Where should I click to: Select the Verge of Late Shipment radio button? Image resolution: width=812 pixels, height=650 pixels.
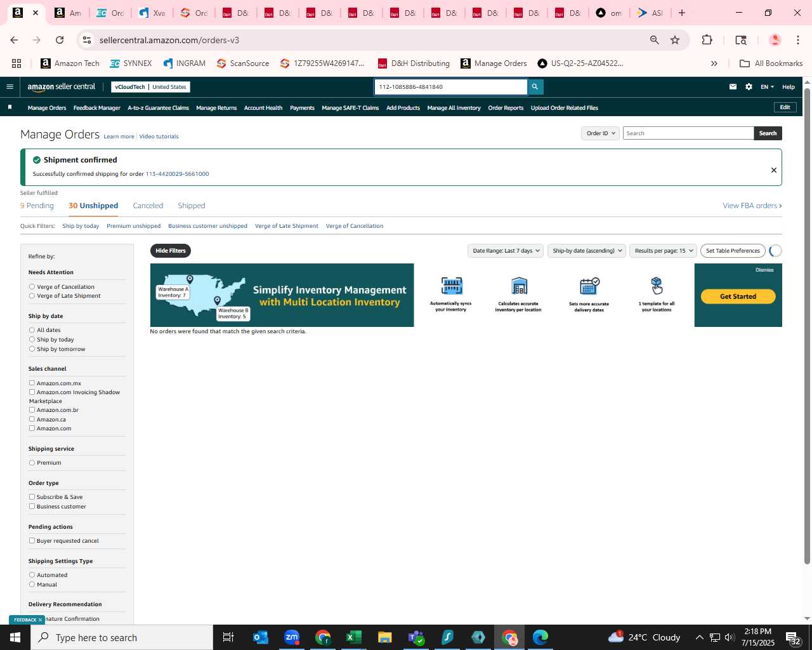click(32, 296)
